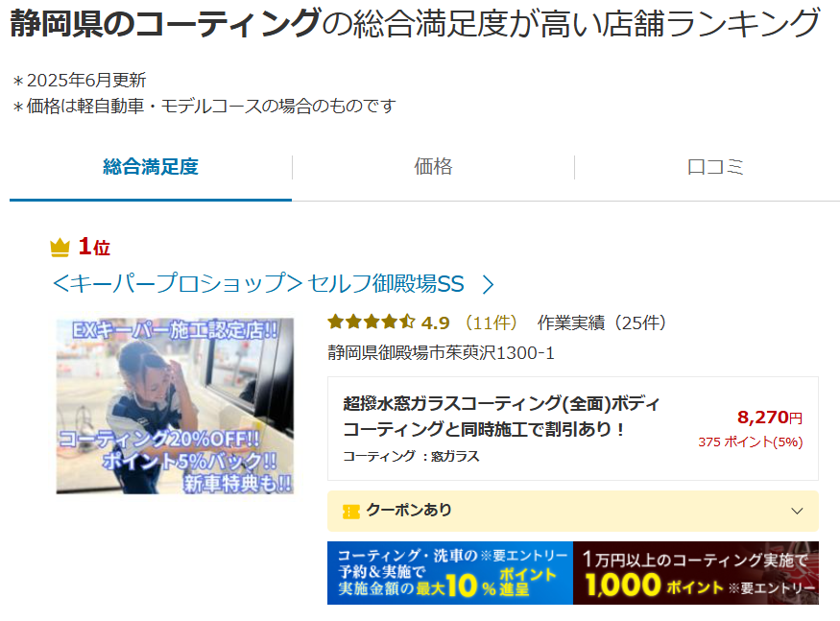This screenshot has width=840, height=621.
Task: Open <キーパープロショップ> セルフ御殿場SS shop link
Action: pyautogui.click(x=258, y=283)
